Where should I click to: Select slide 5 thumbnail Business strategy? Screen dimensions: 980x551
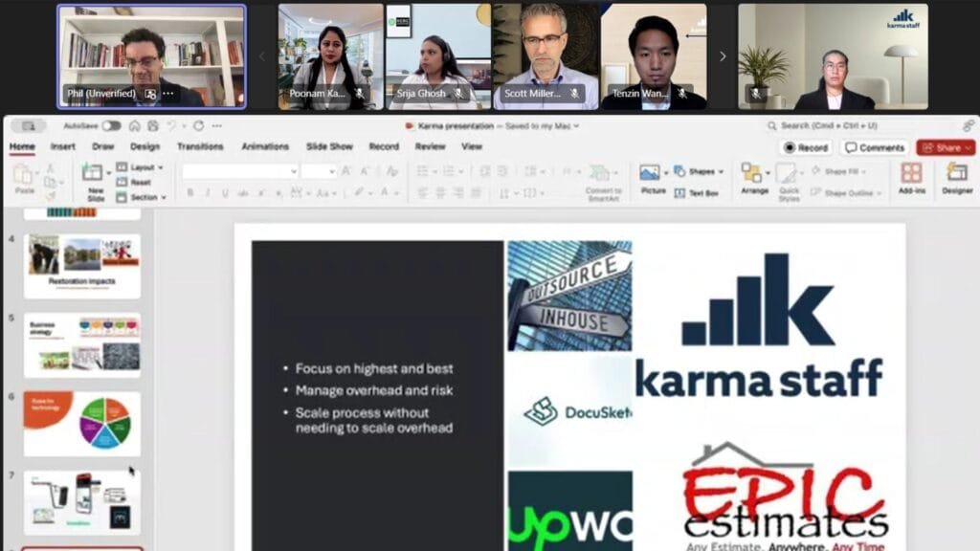pos(82,344)
